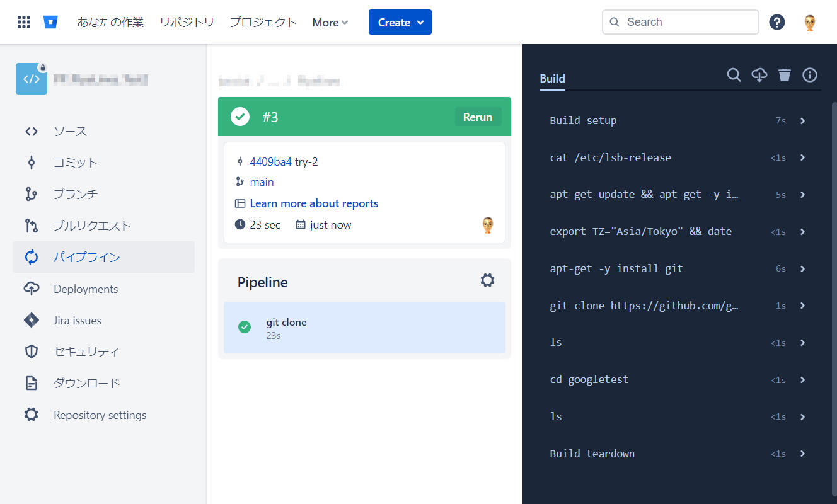Open the More navigation dropdown
The image size is (837, 504).
(x=329, y=22)
